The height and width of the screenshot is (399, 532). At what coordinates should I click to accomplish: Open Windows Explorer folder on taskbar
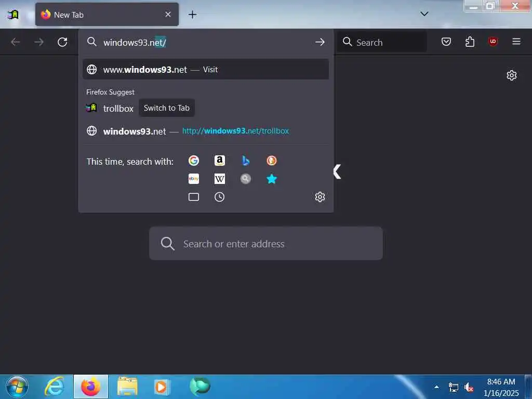[127, 387]
